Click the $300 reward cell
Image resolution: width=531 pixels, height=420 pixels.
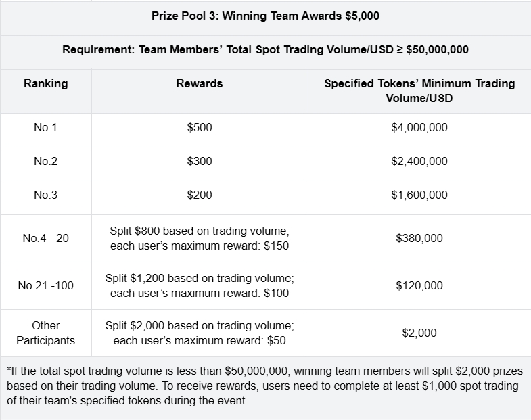[x=200, y=162]
